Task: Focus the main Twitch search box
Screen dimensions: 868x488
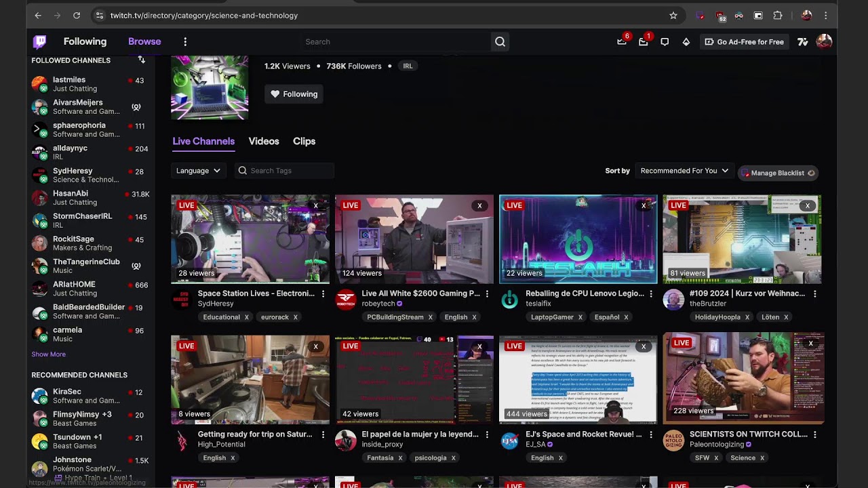Action: 396,42
